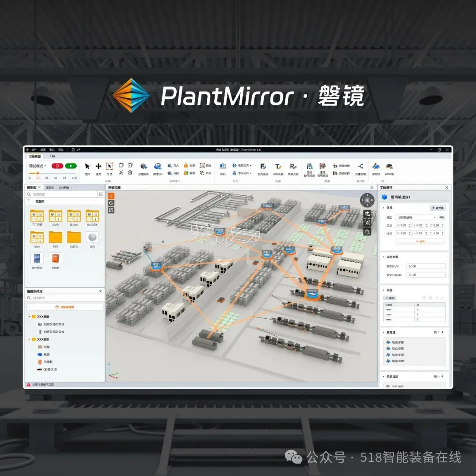Open the 模型 type combo box
The height and width of the screenshot is (476, 476).
(416, 217)
